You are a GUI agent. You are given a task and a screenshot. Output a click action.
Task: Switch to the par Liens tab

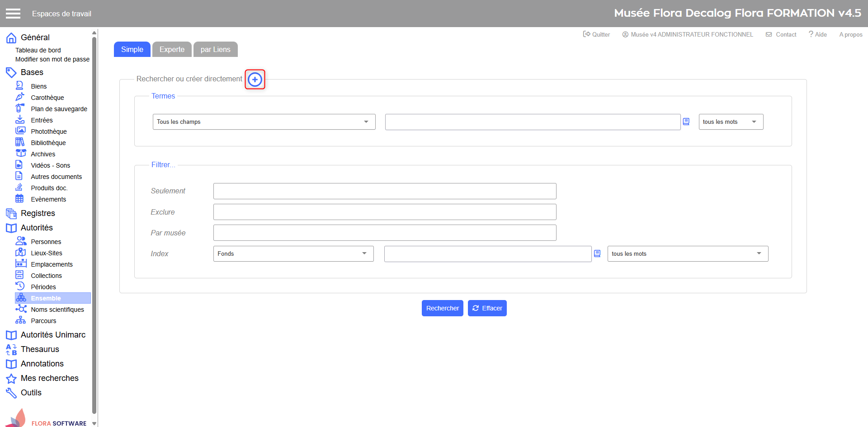click(x=216, y=49)
